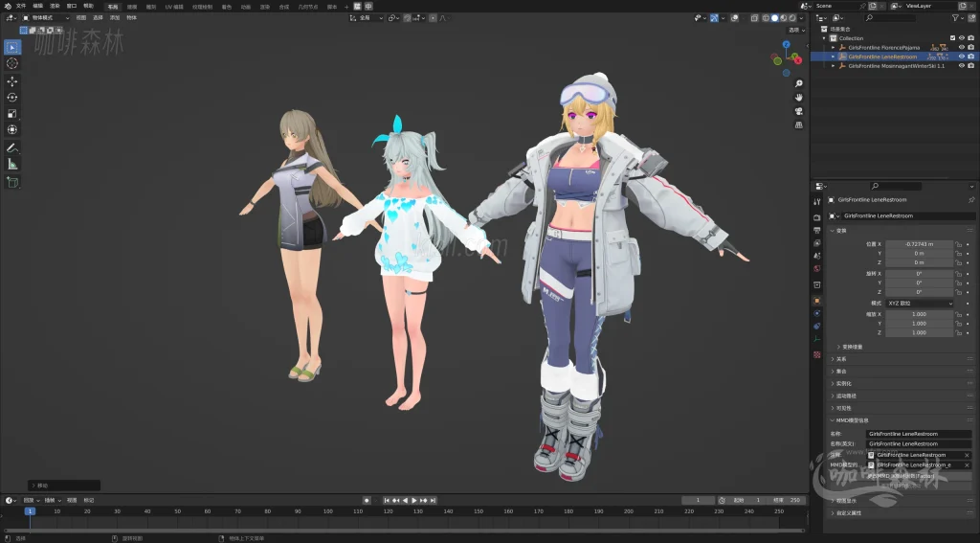The height and width of the screenshot is (543, 980).
Task: Open the outliner filter dropdown
Action: tap(958, 18)
